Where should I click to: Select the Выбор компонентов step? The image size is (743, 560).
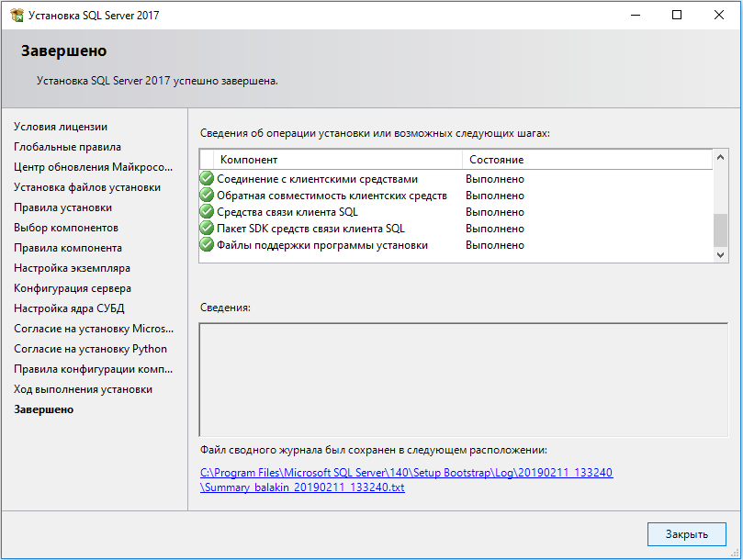[66, 228]
